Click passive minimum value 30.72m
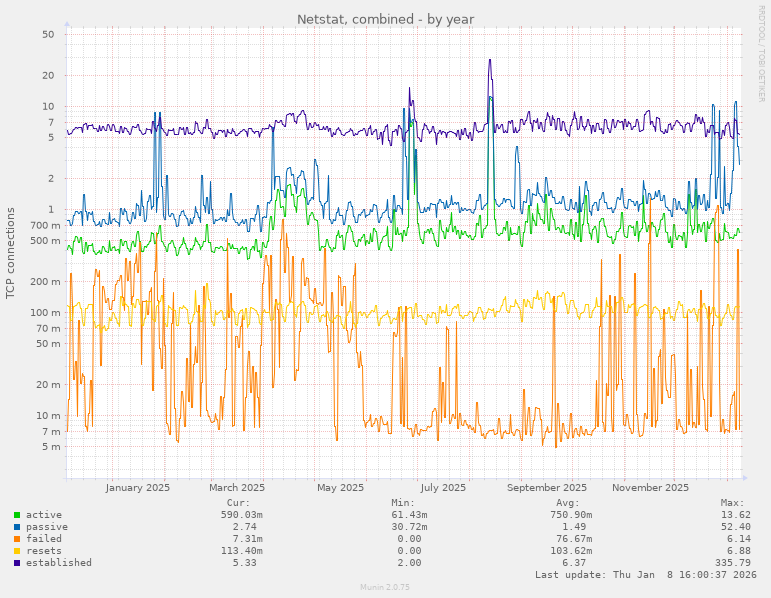771x598 pixels. pos(409,527)
